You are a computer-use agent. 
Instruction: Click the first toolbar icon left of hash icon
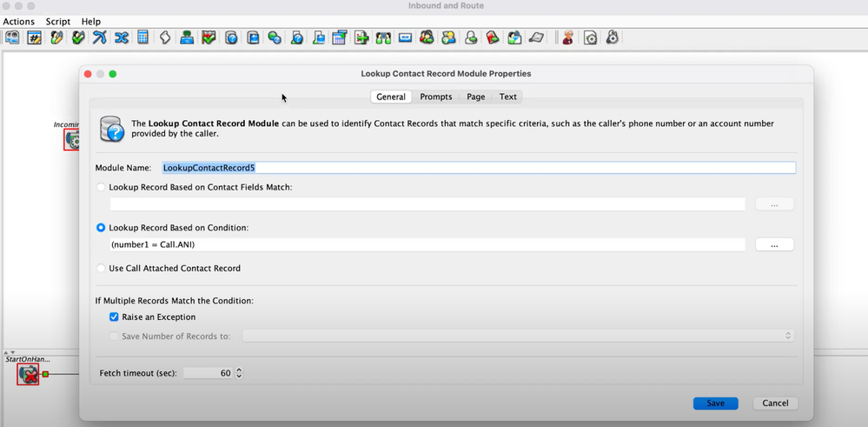12,37
